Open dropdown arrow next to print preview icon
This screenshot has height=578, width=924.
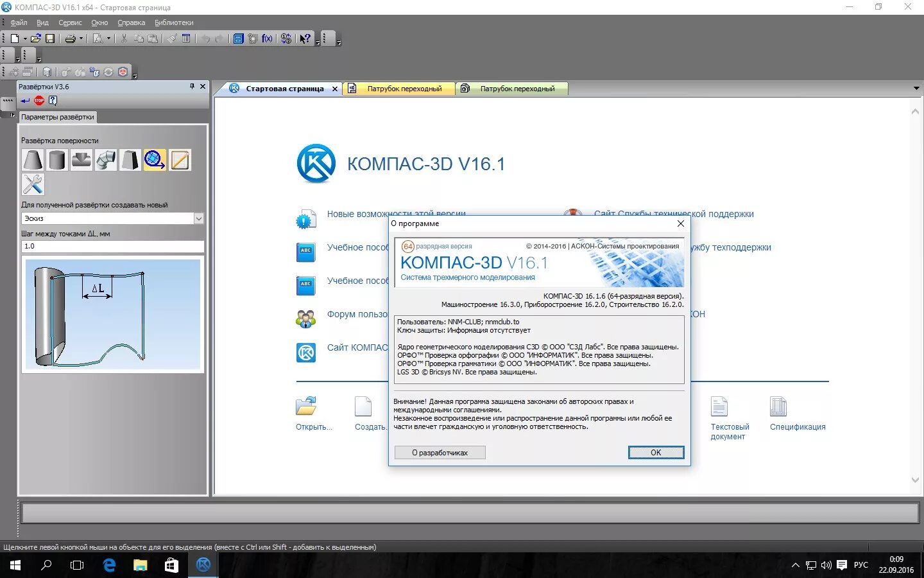click(x=108, y=39)
